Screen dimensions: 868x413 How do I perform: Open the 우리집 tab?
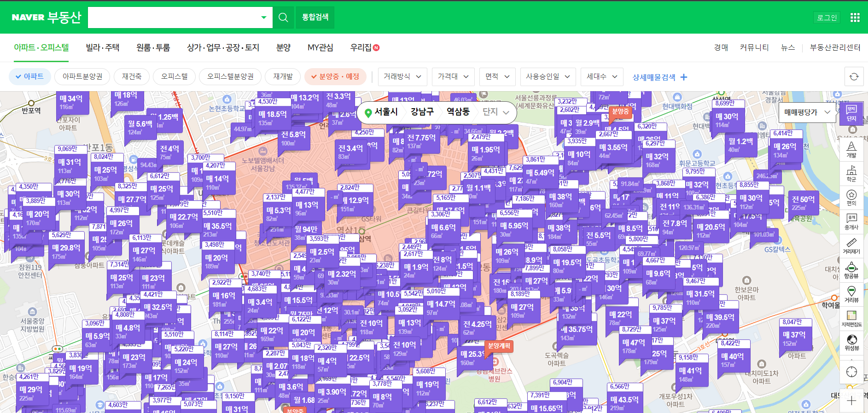(361, 47)
